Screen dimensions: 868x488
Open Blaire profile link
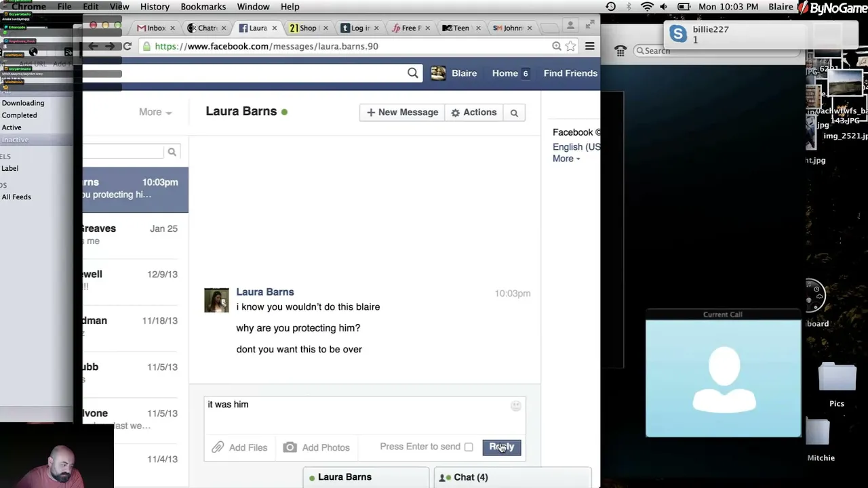coord(465,73)
